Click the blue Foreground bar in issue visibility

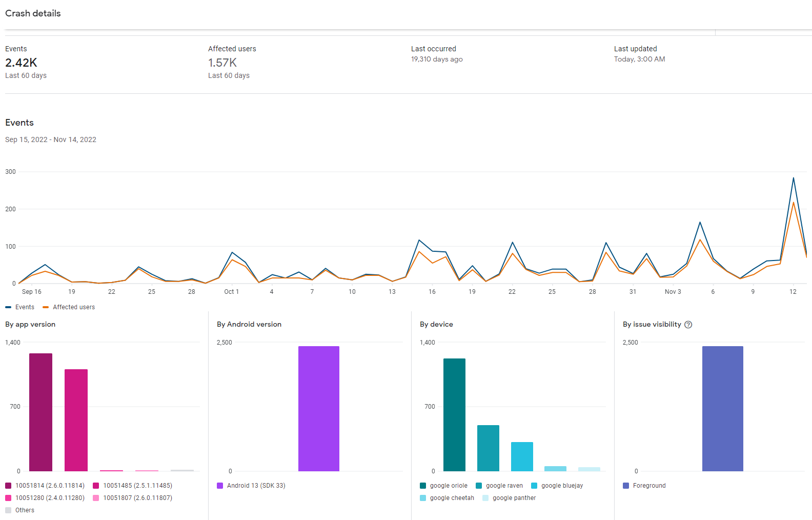(722, 409)
